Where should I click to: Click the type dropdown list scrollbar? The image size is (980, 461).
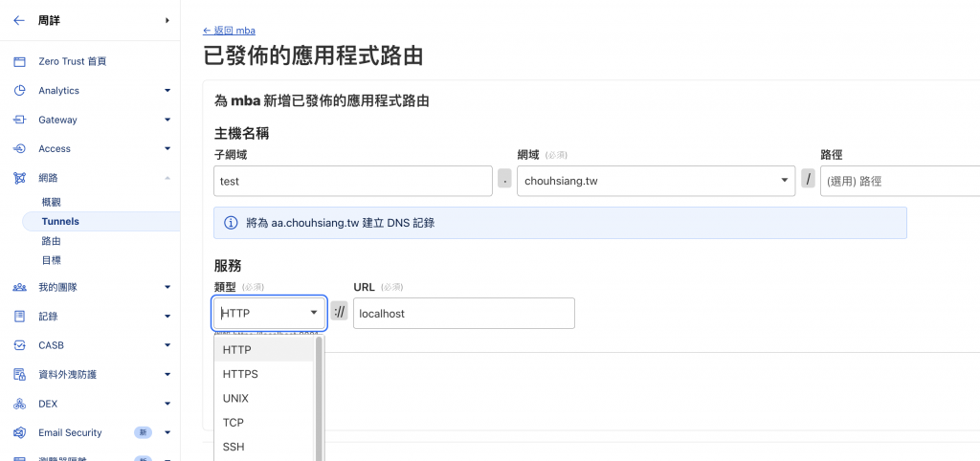click(x=319, y=399)
